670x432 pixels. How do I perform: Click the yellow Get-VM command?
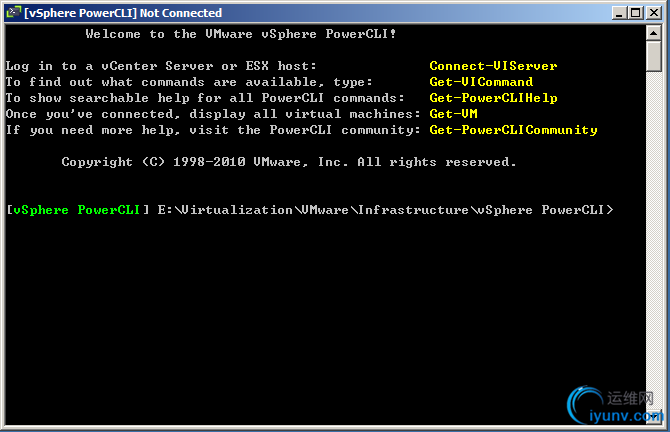pos(453,114)
